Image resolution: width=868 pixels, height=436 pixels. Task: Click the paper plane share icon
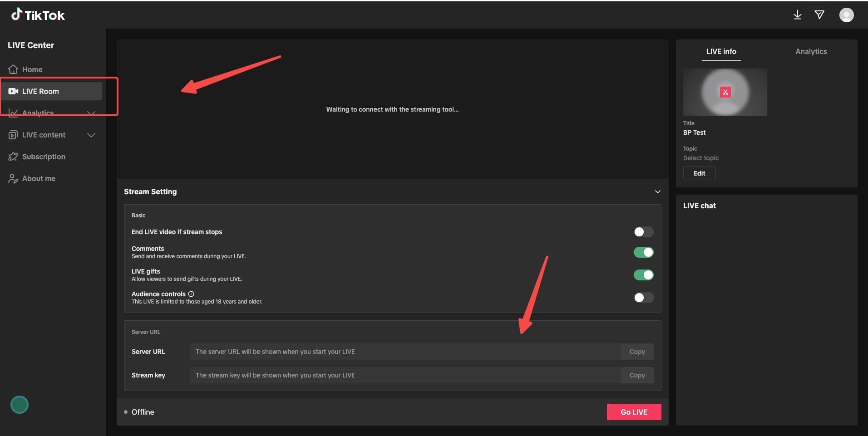(820, 15)
